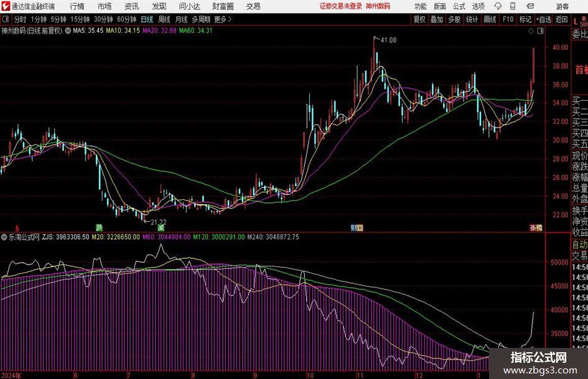Click the MA5: 35.45 value
Image resolution: width=588 pixels, height=379 pixels.
point(88,30)
